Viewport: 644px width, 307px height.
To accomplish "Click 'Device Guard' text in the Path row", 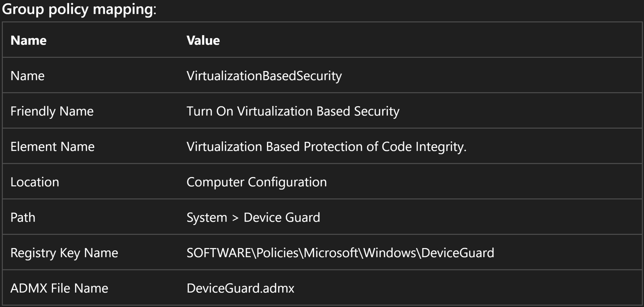I will (x=282, y=217).
